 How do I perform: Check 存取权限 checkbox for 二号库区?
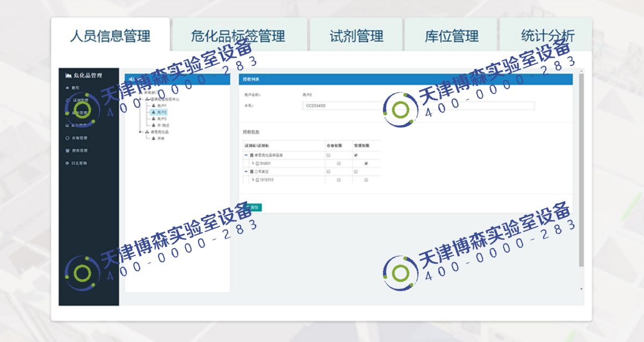point(328,172)
